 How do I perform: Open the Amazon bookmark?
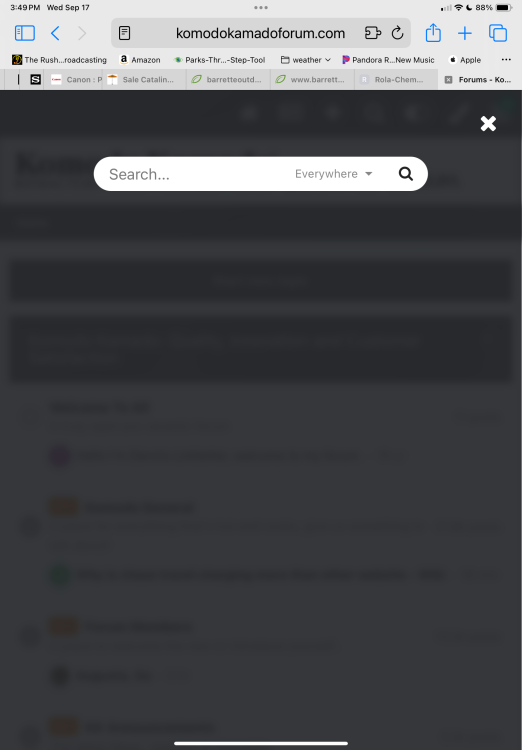140,60
